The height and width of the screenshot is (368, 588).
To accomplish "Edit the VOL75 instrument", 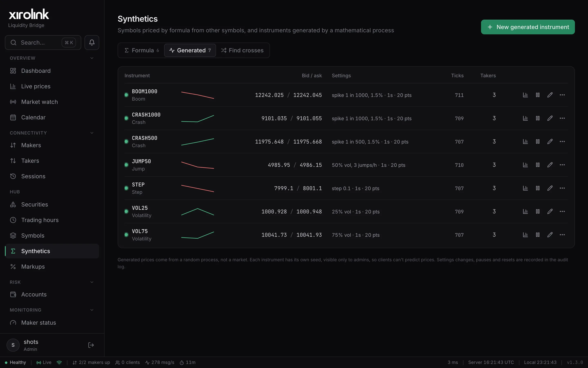I will click(x=550, y=235).
